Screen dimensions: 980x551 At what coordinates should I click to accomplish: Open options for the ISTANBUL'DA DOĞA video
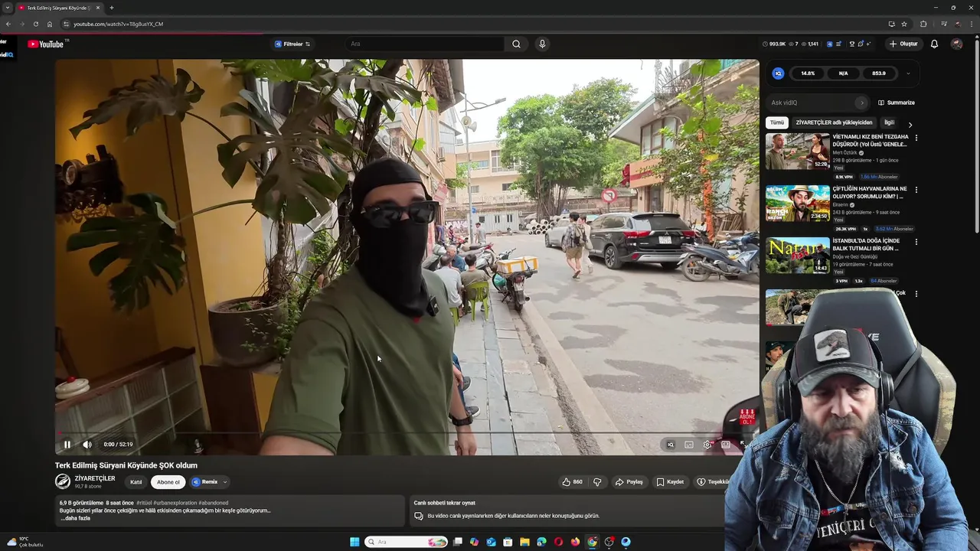[916, 242]
